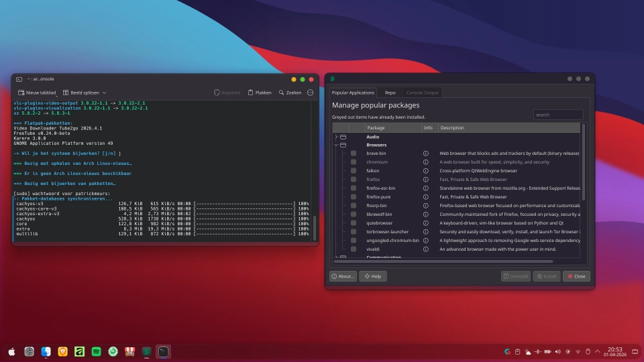Open the battery status tray icon
The image size is (644, 362).
coord(548,352)
